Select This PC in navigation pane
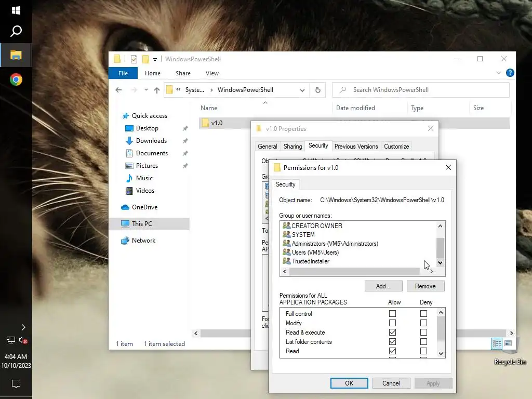 pyautogui.click(x=142, y=224)
